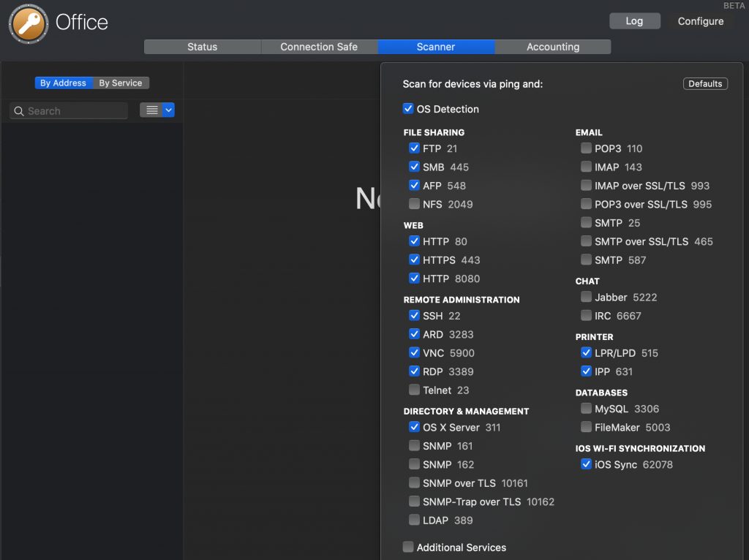The image size is (749, 560).
Task: Enable POP3 over SSL/TLS 995
Action: 586,204
